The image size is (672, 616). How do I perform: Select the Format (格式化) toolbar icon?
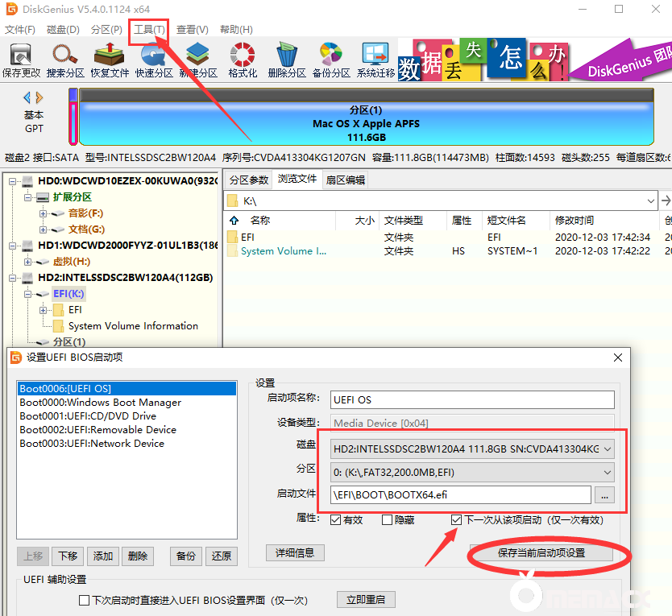pyautogui.click(x=243, y=60)
